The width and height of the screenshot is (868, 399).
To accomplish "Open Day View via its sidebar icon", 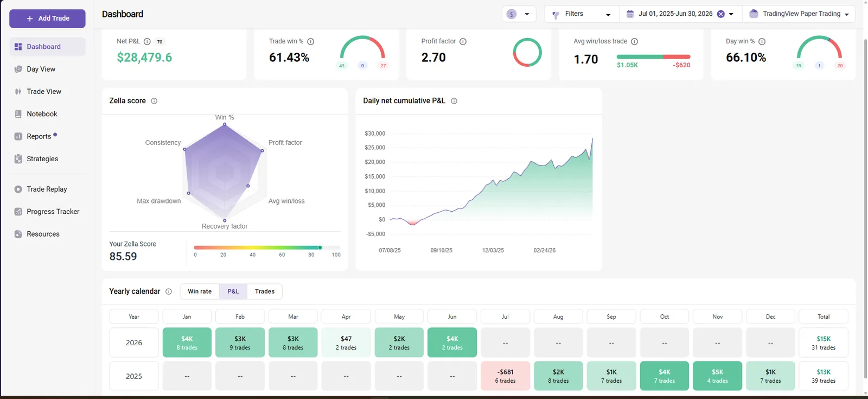I will coord(18,69).
